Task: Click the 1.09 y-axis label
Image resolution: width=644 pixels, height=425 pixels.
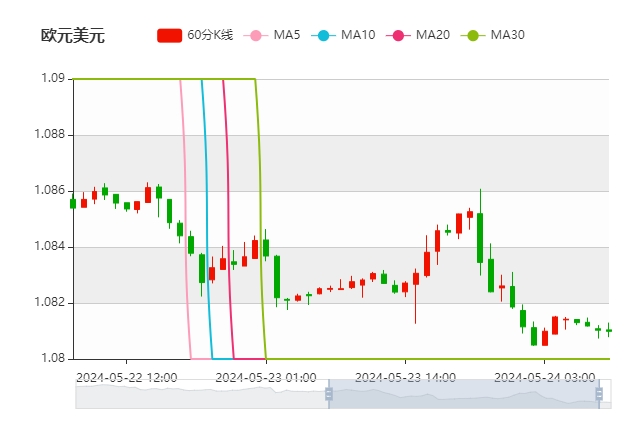Action: (x=53, y=78)
